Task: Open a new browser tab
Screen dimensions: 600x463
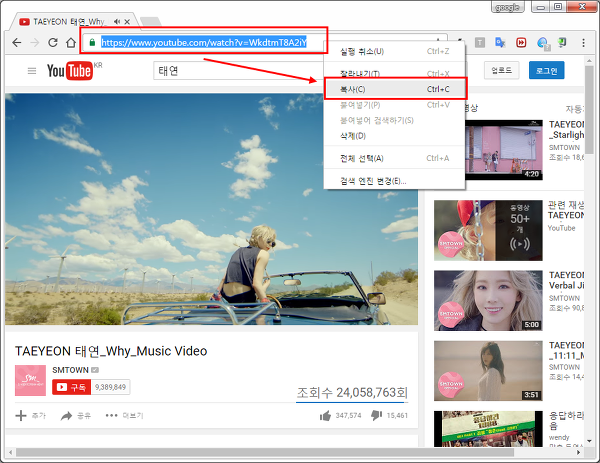Action: pyautogui.click(x=151, y=21)
